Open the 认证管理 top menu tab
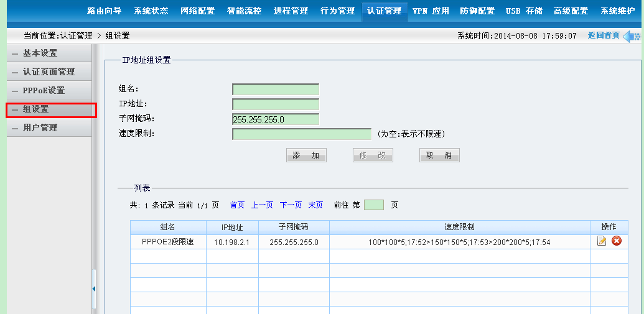 click(x=384, y=11)
